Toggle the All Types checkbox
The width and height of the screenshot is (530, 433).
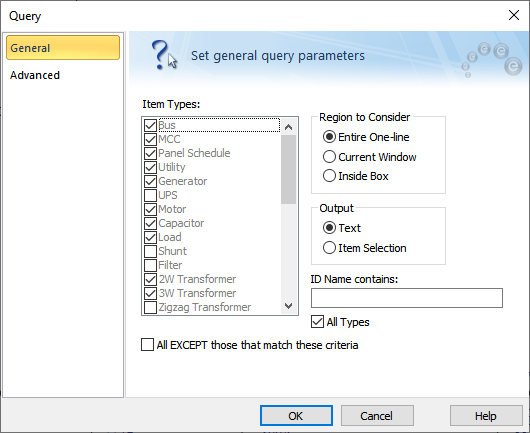[x=317, y=322]
